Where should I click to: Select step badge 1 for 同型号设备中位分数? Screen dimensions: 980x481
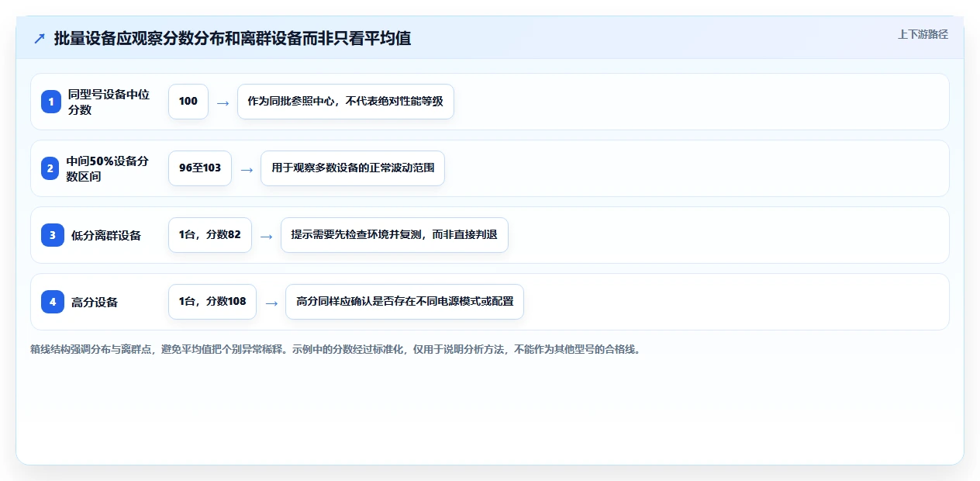51,102
